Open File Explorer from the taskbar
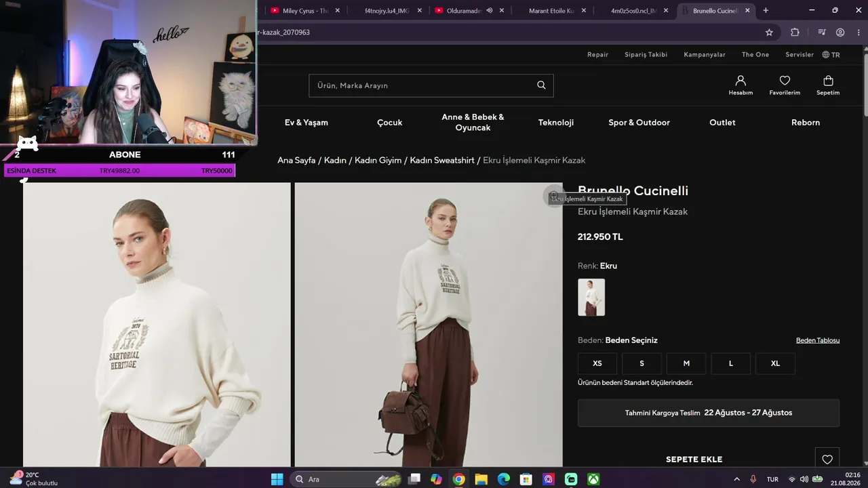 [481, 479]
